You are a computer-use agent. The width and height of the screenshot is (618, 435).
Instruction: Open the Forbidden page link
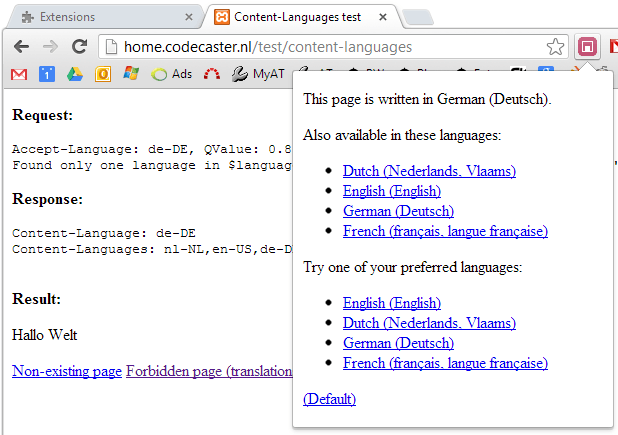click(209, 371)
